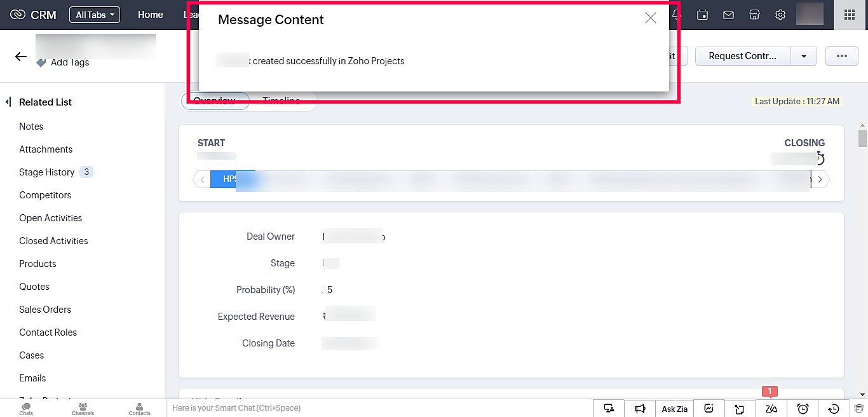Close the Message Content popup
The image size is (868, 417).
[x=650, y=18]
